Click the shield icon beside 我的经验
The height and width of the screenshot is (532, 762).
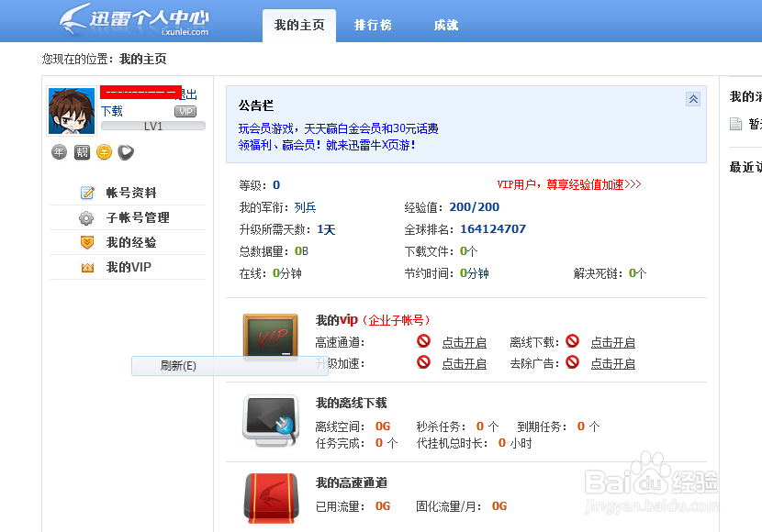[x=87, y=242]
